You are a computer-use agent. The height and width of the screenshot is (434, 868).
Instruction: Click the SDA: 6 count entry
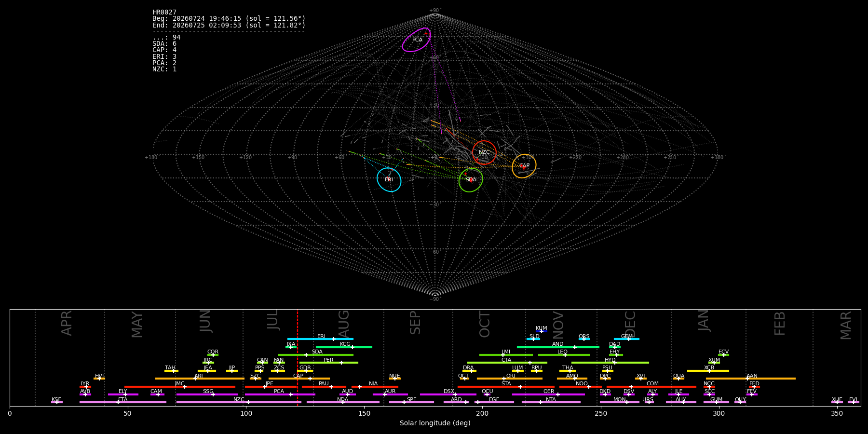pyautogui.click(x=164, y=44)
